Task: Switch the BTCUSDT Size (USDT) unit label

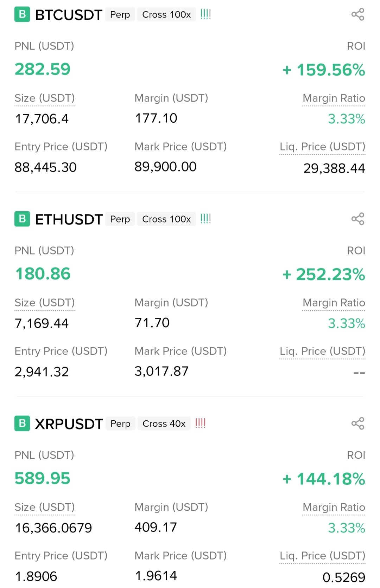Action: pos(45,98)
